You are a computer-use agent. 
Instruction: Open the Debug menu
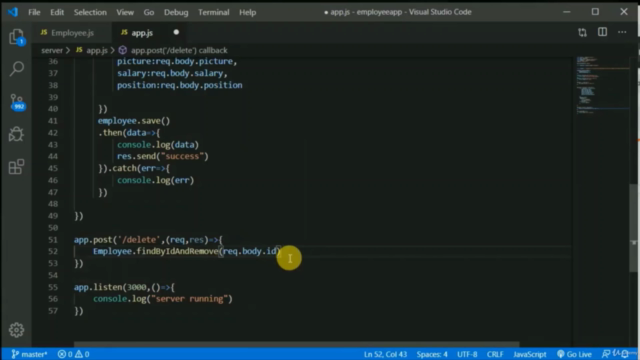(x=176, y=12)
